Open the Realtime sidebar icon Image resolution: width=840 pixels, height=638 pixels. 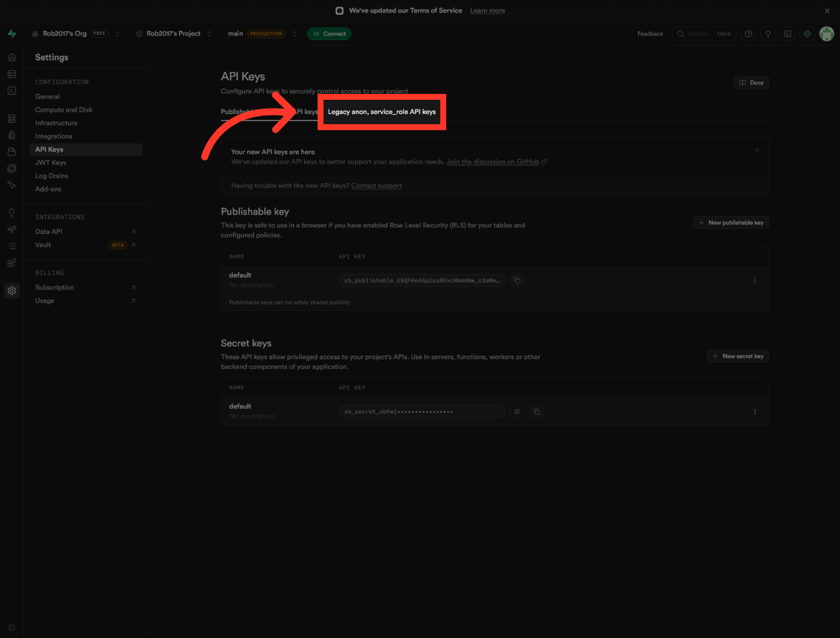[12, 185]
